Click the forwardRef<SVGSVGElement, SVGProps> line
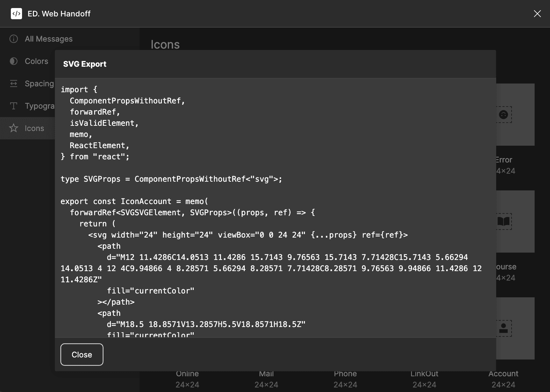 coord(192,213)
